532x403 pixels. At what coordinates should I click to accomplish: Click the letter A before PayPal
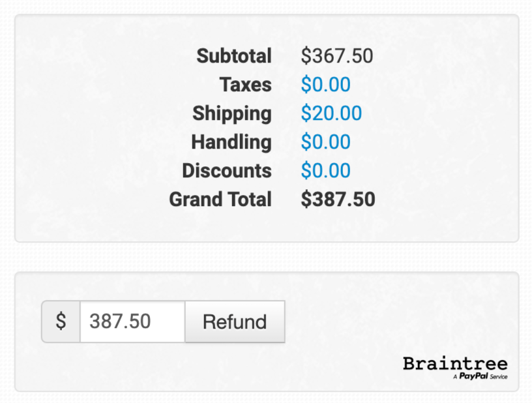454,377
